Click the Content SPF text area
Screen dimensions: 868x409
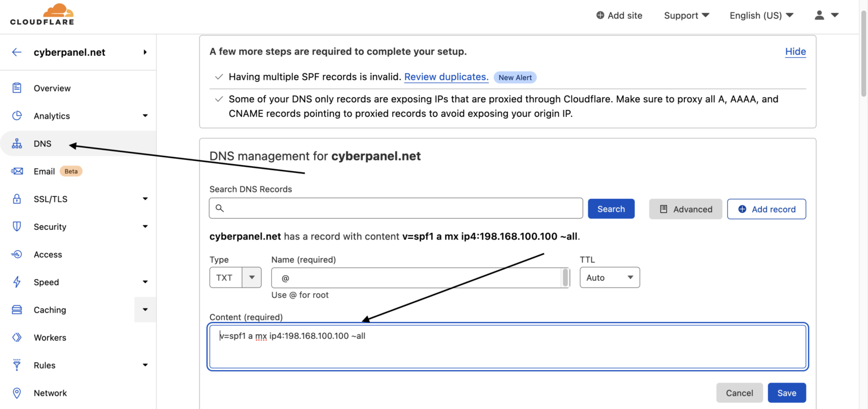(x=507, y=347)
